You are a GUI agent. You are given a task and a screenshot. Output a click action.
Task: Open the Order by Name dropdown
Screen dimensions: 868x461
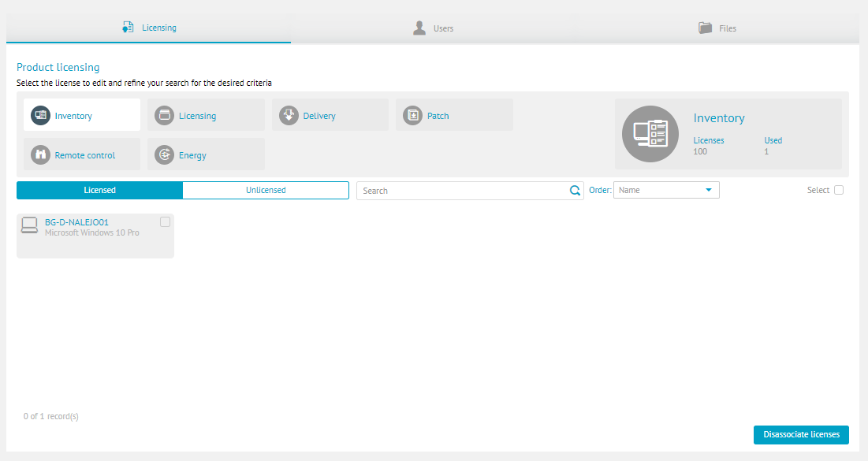point(666,190)
